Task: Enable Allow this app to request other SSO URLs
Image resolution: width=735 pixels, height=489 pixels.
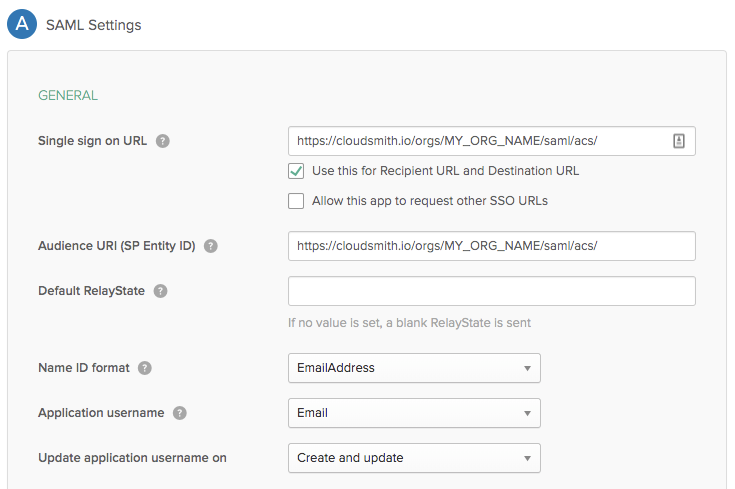Action: pos(296,201)
